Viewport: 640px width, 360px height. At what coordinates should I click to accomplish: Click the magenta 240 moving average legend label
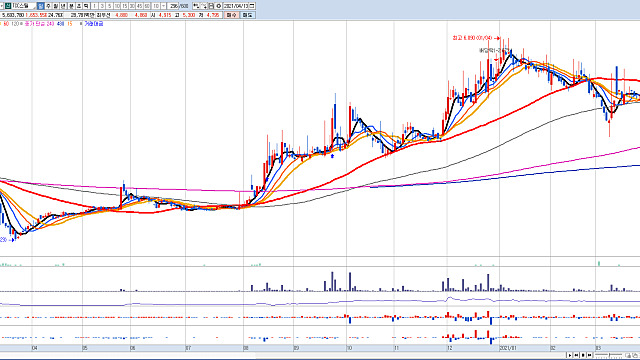tap(50, 24)
